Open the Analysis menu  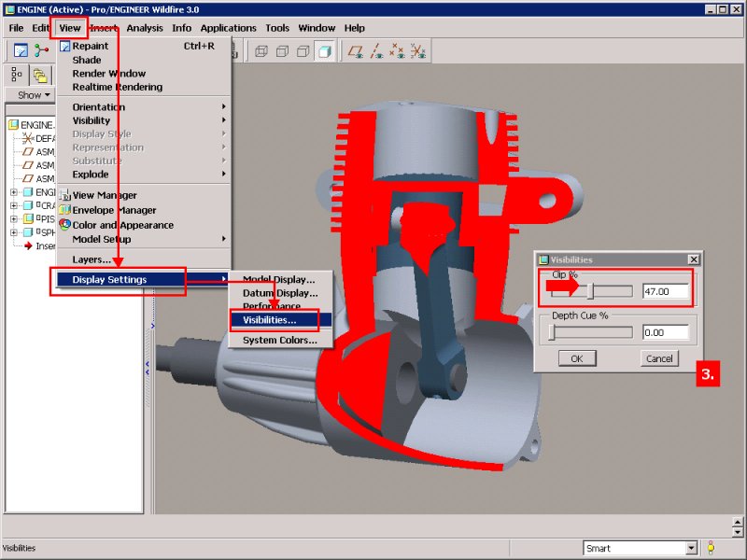(145, 28)
